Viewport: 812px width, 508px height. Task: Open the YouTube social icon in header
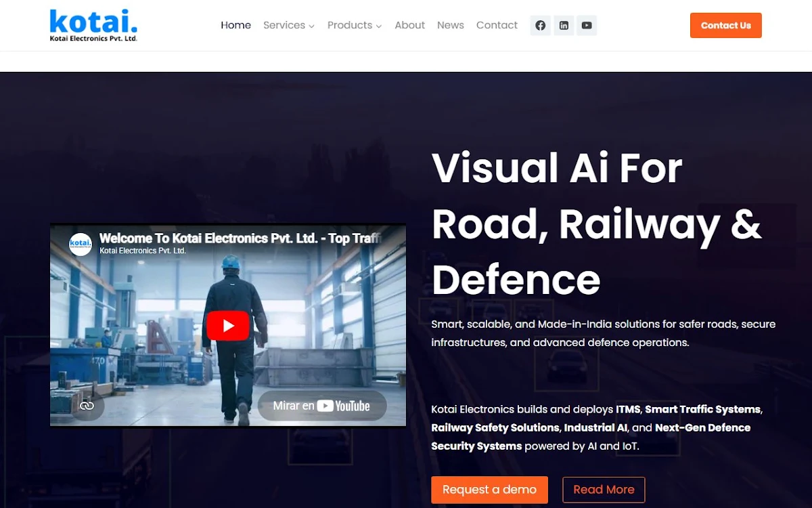coord(587,26)
